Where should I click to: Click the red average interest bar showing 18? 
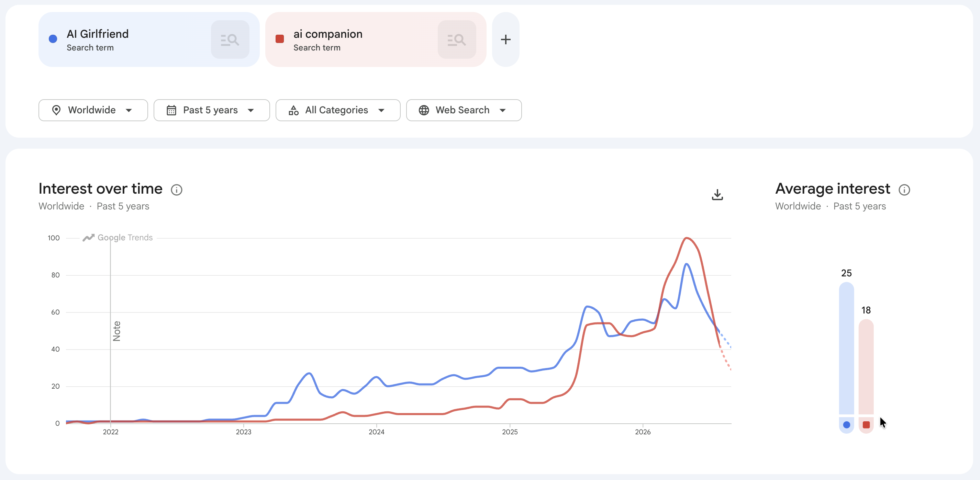[x=866, y=366]
